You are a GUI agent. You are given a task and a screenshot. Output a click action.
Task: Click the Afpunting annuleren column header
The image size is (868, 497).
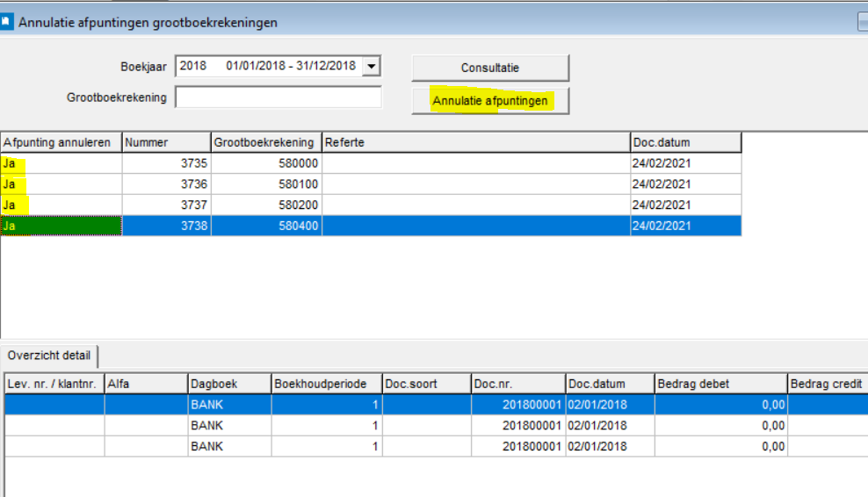[x=61, y=142]
